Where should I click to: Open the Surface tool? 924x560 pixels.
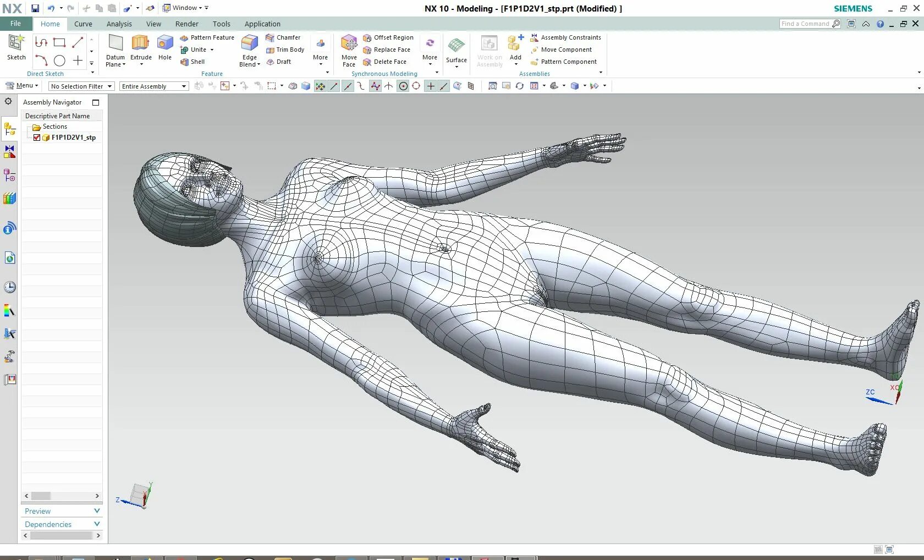(457, 51)
